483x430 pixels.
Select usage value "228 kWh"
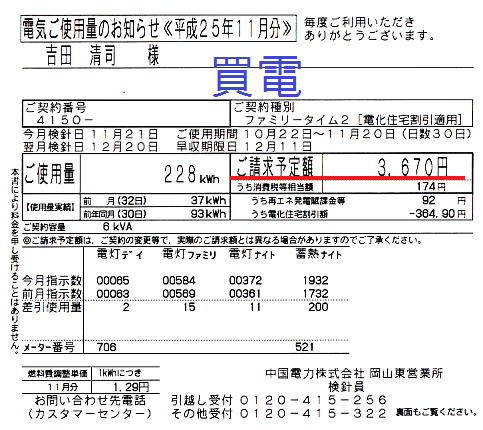[x=192, y=174]
